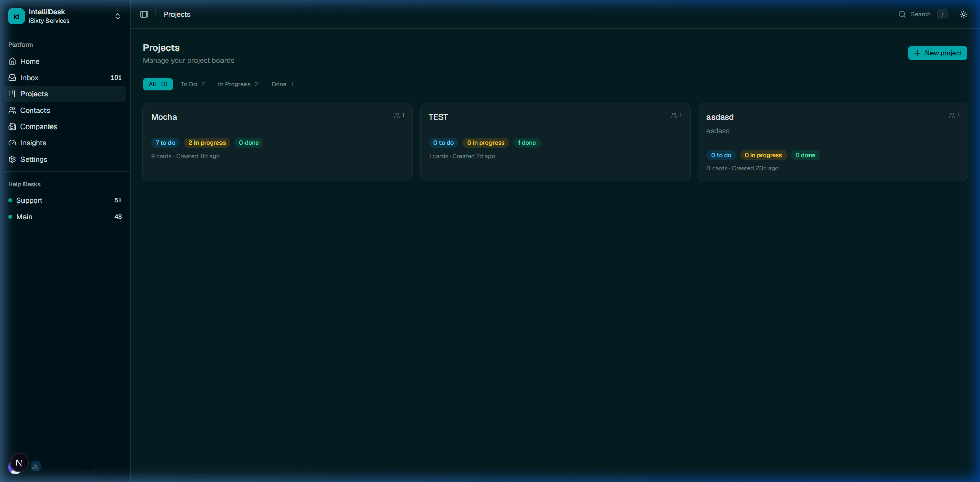Open the Home section in sidebar

pos(30,61)
